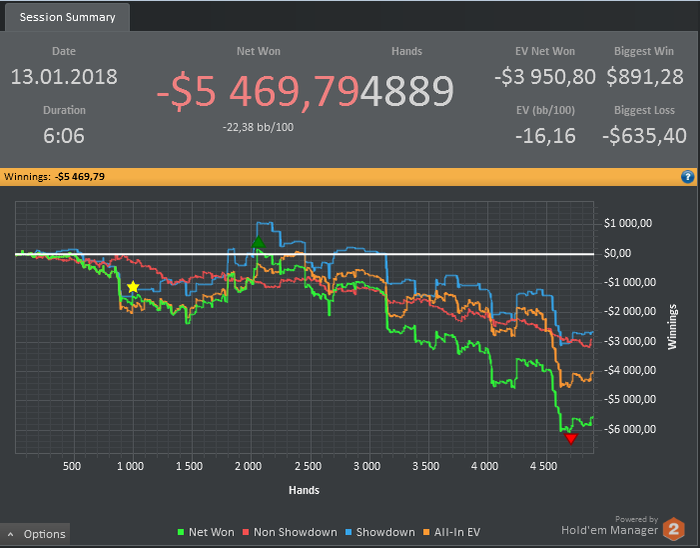Screen dimensions: 700x548
Task: Click the -22,38 bb/100 value
Action: point(258,127)
